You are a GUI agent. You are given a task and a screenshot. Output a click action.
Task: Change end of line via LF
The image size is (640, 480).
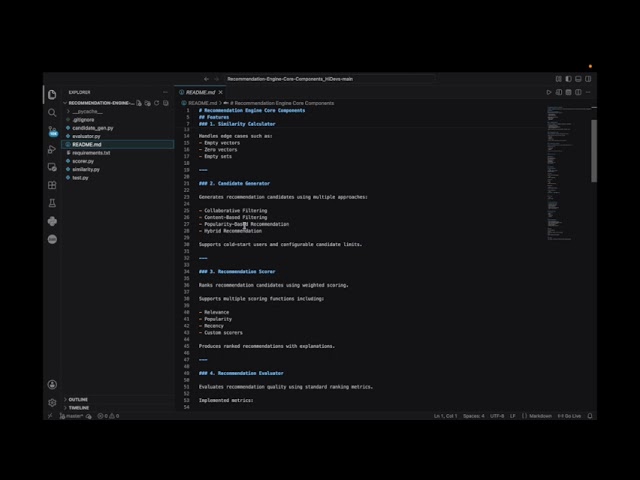click(513, 416)
